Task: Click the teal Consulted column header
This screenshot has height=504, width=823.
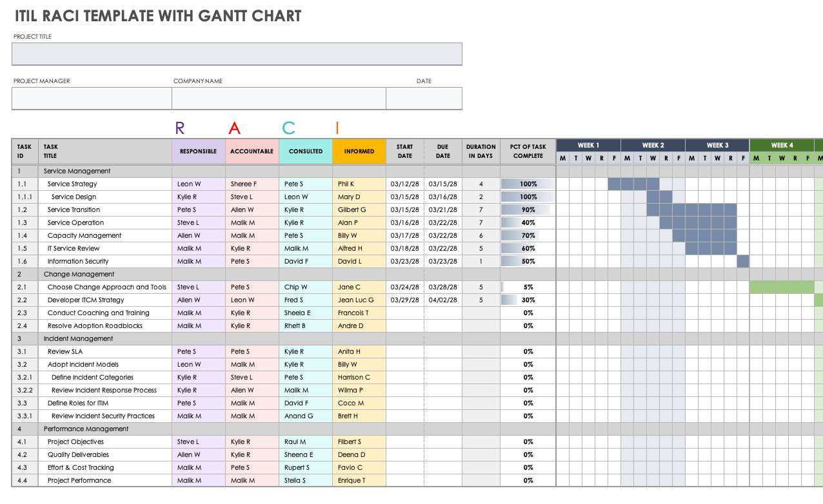Action: tap(306, 151)
